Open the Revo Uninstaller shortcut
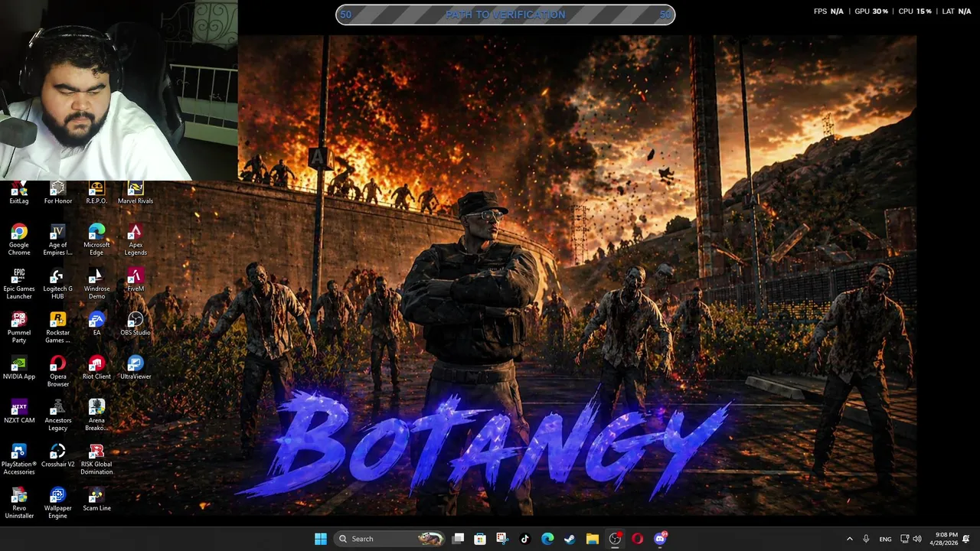Image resolution: width=980 pixels, height=551 pixels. pyautogui.click(x=19, y=503)
